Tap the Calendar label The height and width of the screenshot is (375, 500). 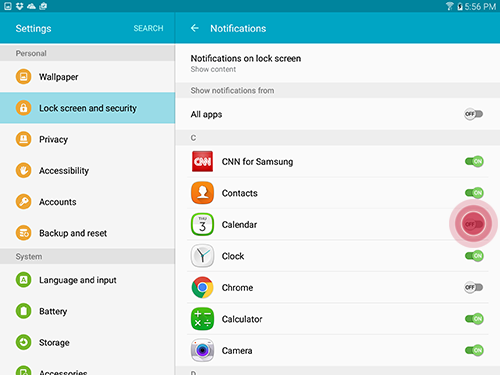coord(239,225)
